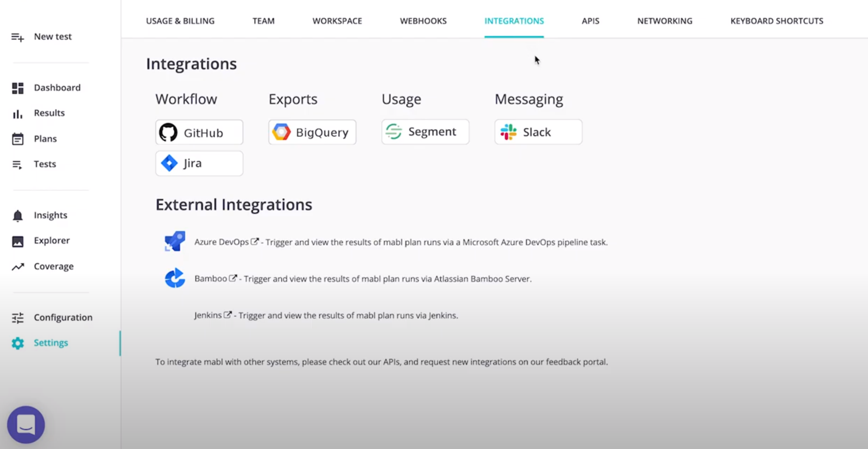Open the Webhooks tab

(x=423, y=21)
